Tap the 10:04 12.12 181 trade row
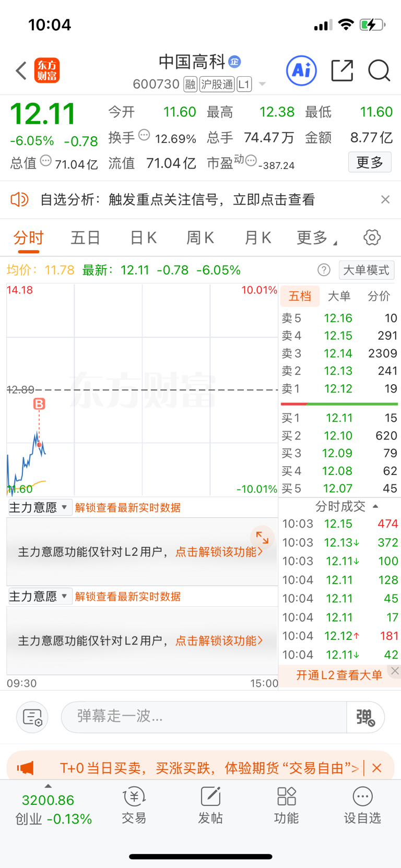 coord(340,636)
